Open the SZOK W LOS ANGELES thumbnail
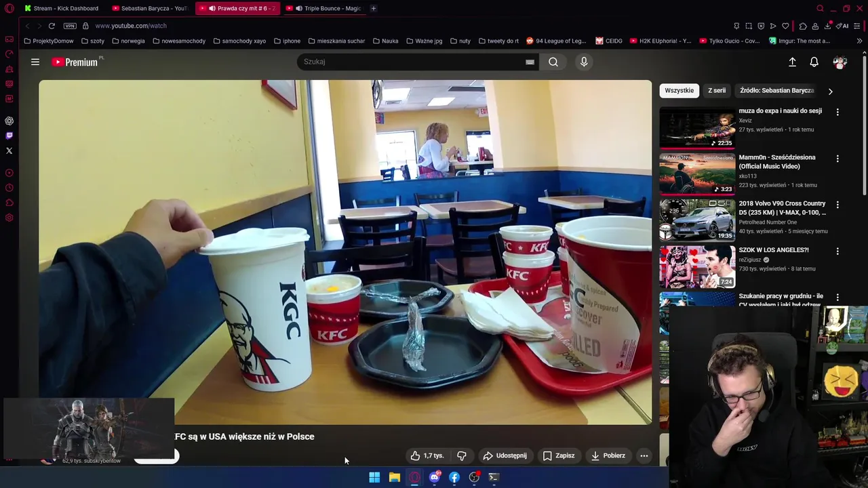 (x=697, y=266)
